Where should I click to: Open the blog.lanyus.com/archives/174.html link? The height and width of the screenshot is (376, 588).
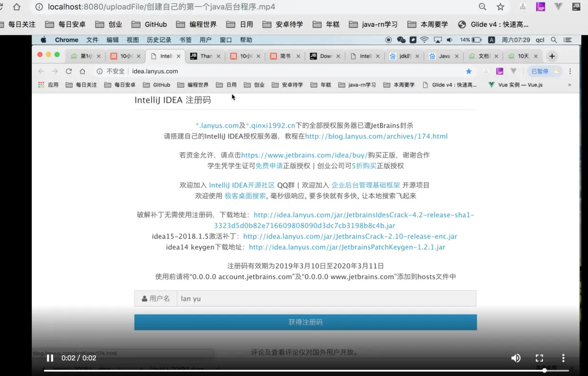point(377,136)
